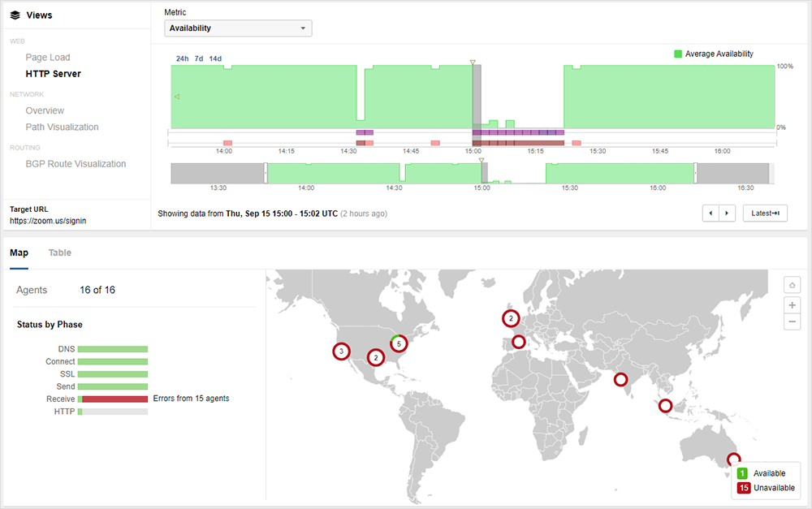This screenshot has height=509, width=812.
Task: Click the Views layers icon
Action: click(15, 15)
